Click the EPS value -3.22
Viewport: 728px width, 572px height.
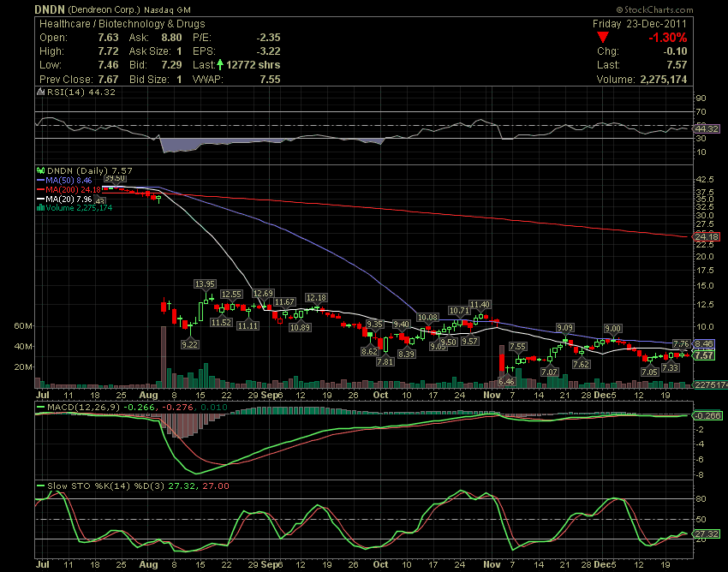pos(268,51)
